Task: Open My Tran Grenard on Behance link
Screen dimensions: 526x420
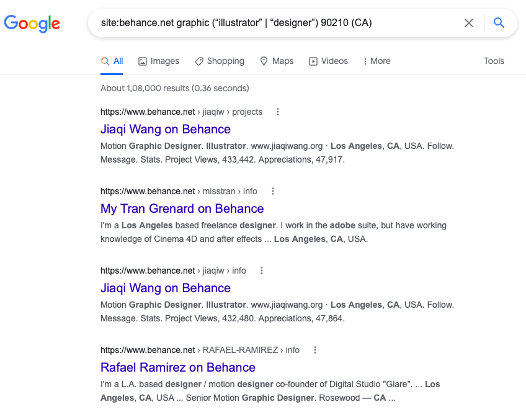Action: pyautogui.click(x=182, y=208)
